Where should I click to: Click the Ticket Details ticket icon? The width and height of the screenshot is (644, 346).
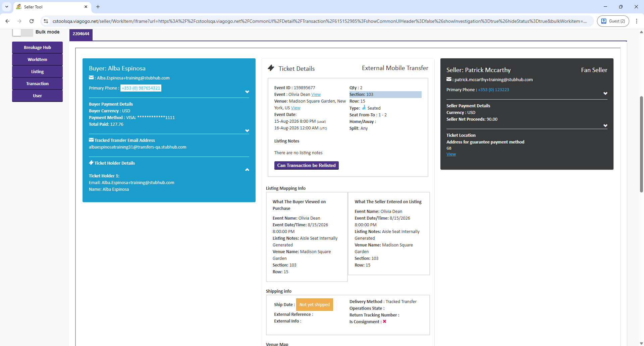click(x=271, y=68)
